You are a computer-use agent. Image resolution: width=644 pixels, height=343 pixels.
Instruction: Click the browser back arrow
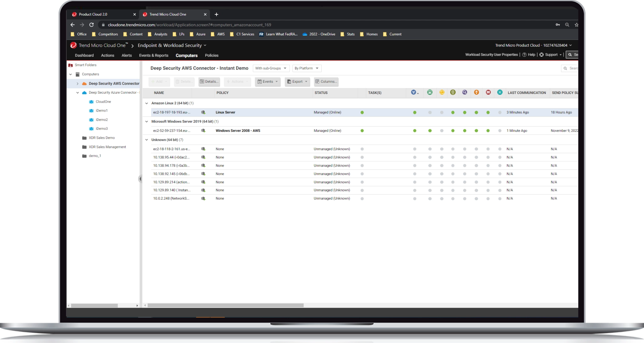(x=73, y=25)
